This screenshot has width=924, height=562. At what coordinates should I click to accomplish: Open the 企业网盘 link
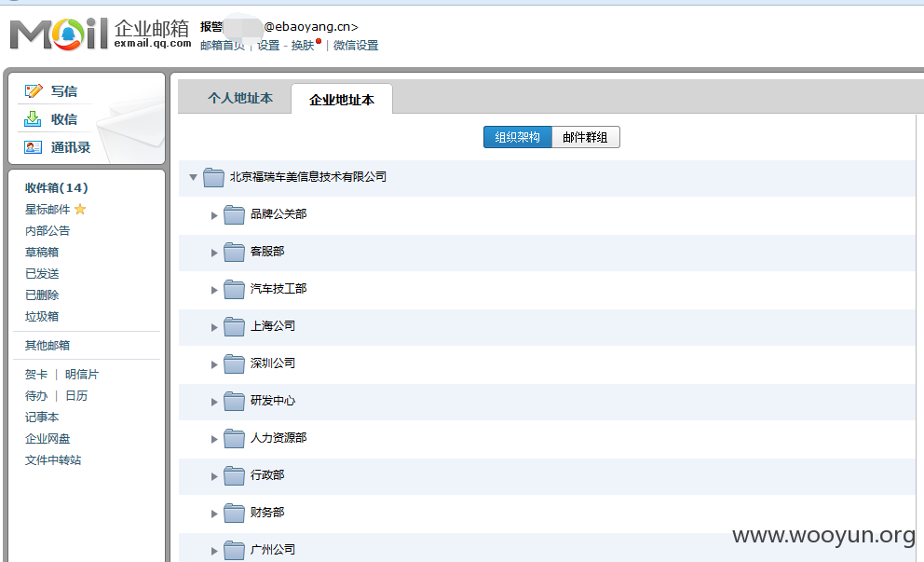pos(48,439)
